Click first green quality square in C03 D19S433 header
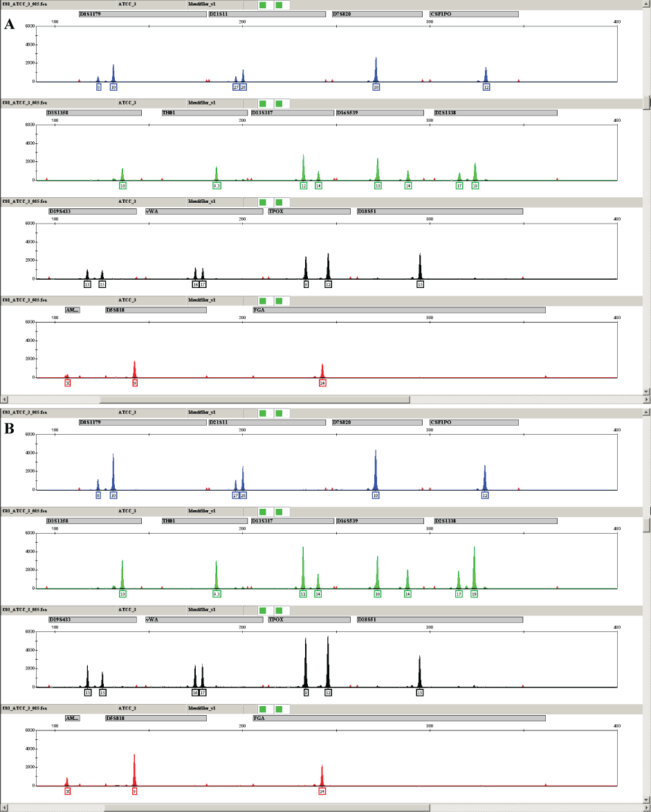This screenshot has height=812, width=651. click(263, 611)
